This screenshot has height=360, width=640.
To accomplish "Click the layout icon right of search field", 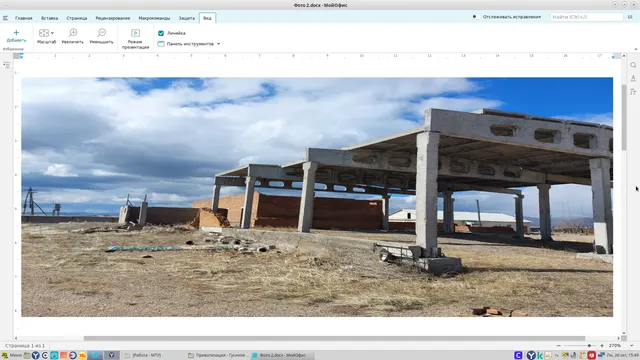I will (x=630, y=17).
